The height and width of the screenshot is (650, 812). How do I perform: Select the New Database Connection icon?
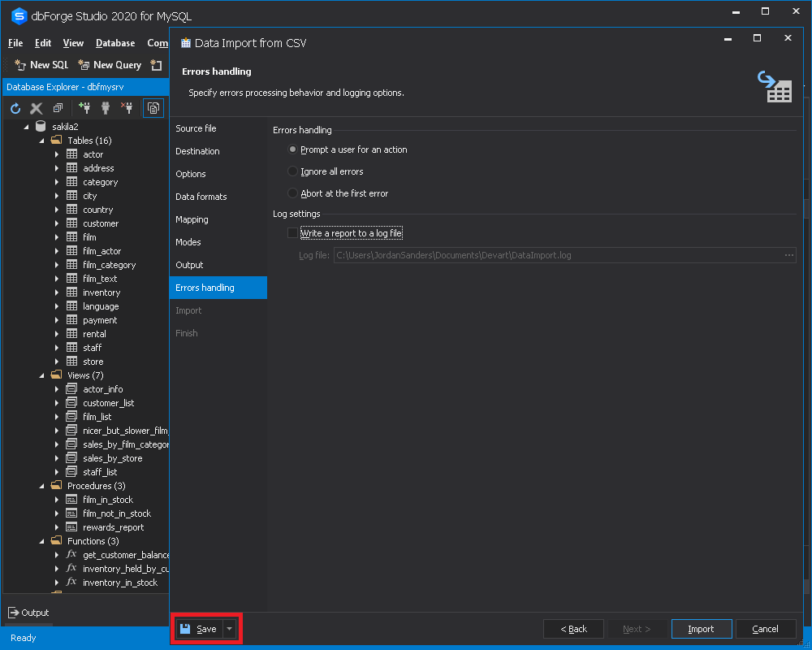[x=86, y=107]
